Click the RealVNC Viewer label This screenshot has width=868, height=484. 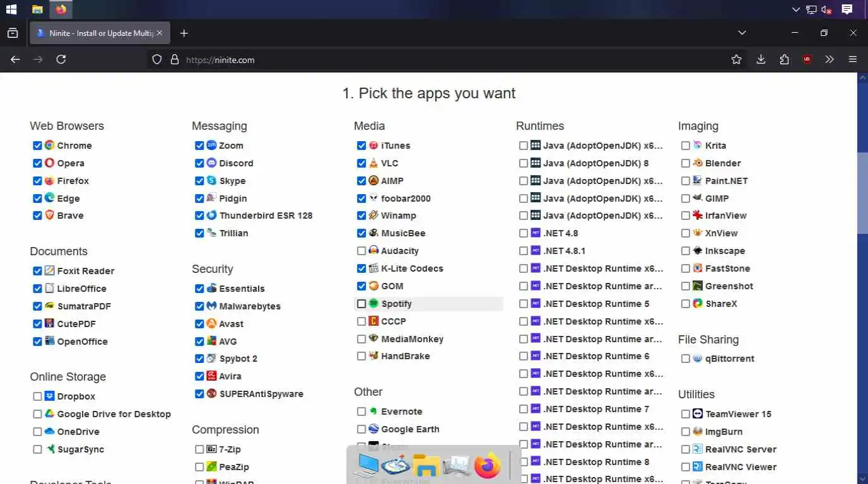(x=741, y=467)
